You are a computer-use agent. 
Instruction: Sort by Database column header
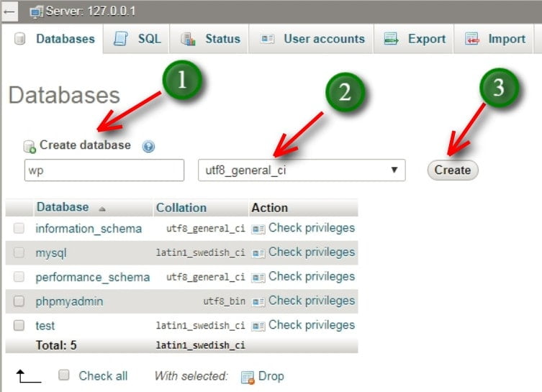coord(63,207)
